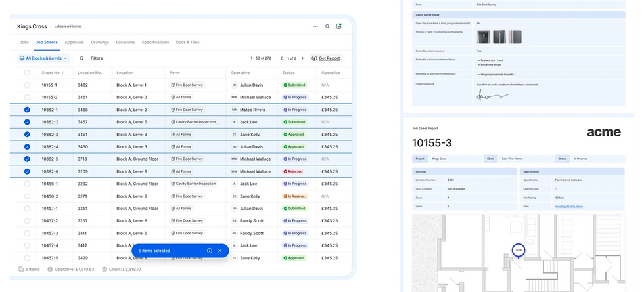
Task: Open first non-conformity photo thumbnail
Action: coord(484,37)
